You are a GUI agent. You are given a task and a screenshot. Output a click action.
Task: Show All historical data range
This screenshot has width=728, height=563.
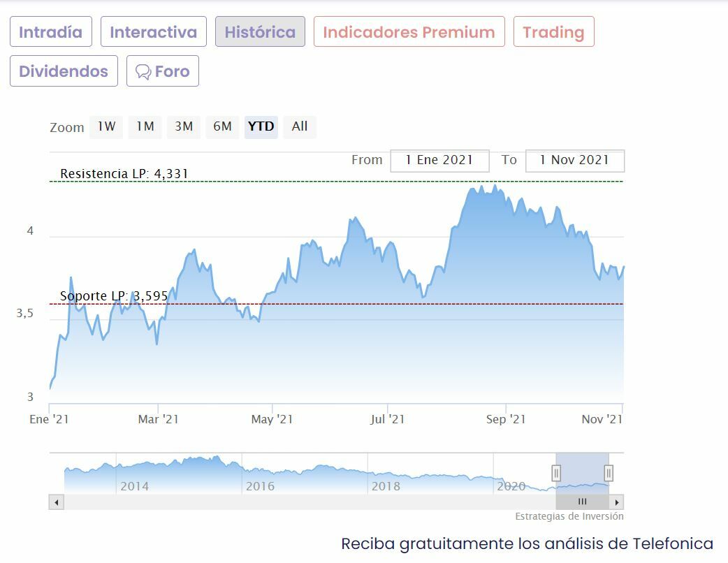pyautogui.click(x=300, y=126)
